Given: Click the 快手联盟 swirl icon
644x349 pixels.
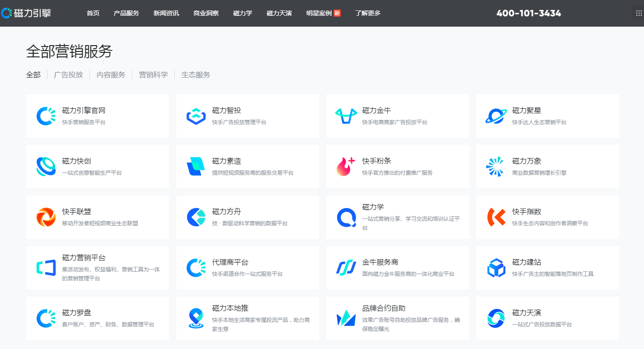Looking at the screenshot, I should pyautogui.click(x=45, y=217).
